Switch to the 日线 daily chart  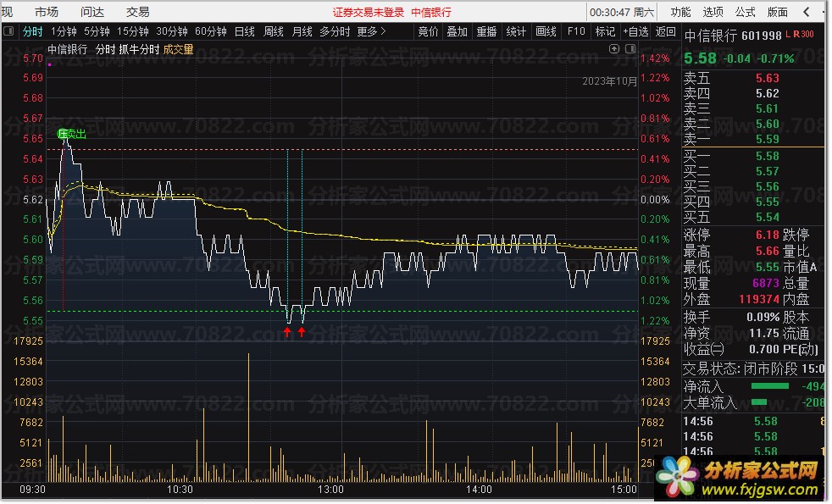pyautogui.click(x=245, y=31)
